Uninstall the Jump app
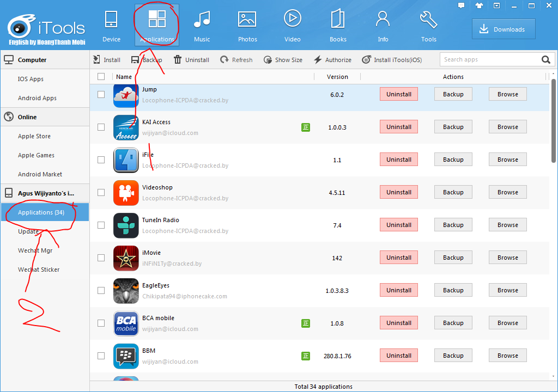The image size is (558, 392). 398,94
